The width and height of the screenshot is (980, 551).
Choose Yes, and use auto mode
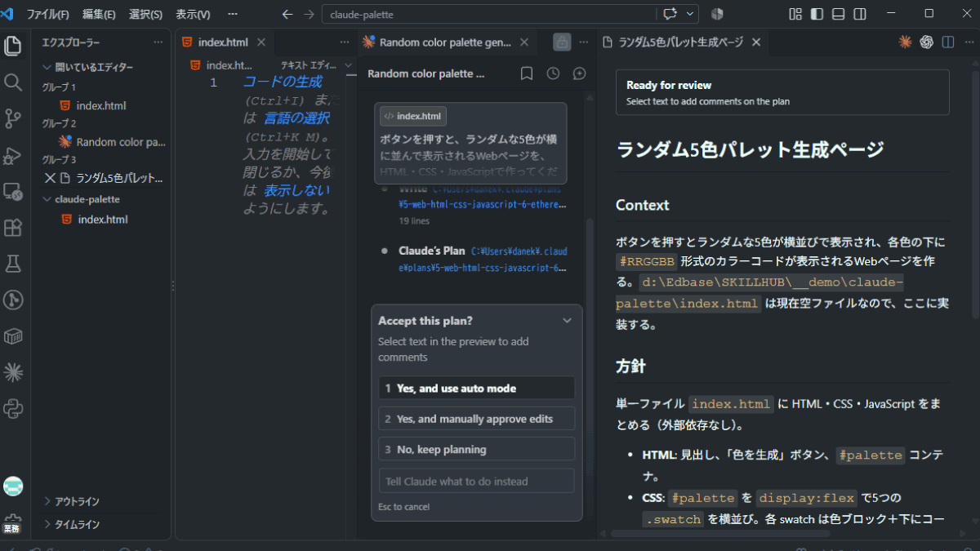[477, 389]
